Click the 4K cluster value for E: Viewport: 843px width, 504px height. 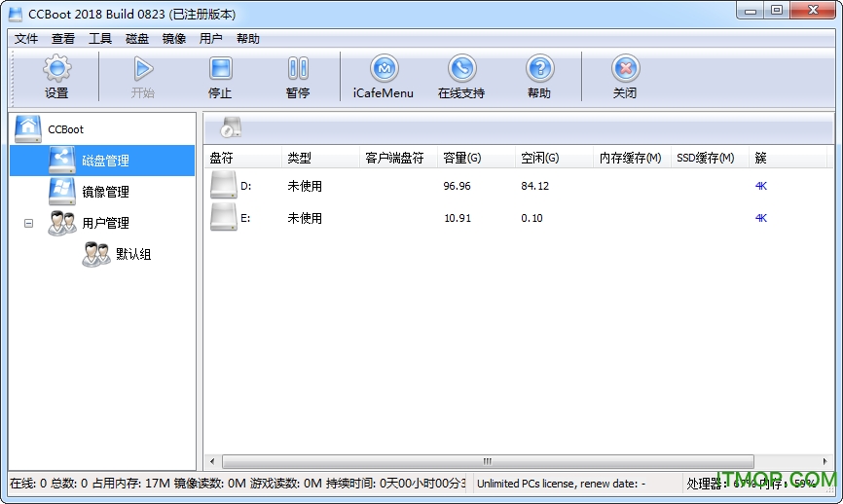(760, 218)
